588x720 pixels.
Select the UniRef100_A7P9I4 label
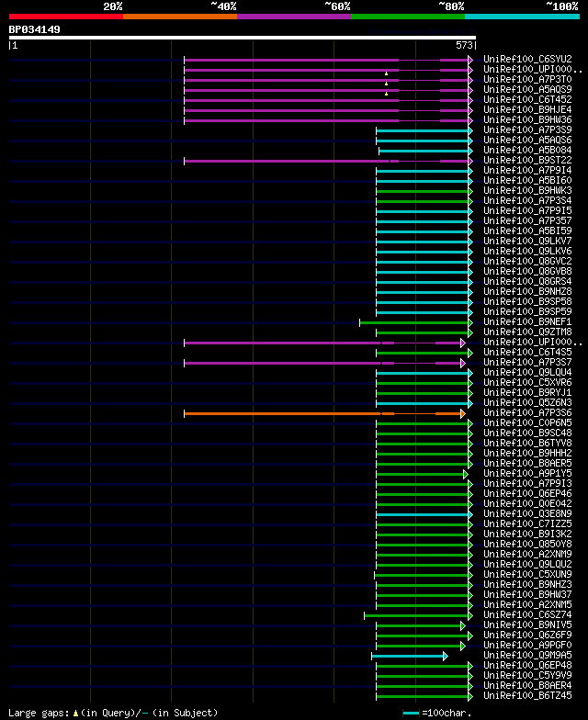pos(527,171)
